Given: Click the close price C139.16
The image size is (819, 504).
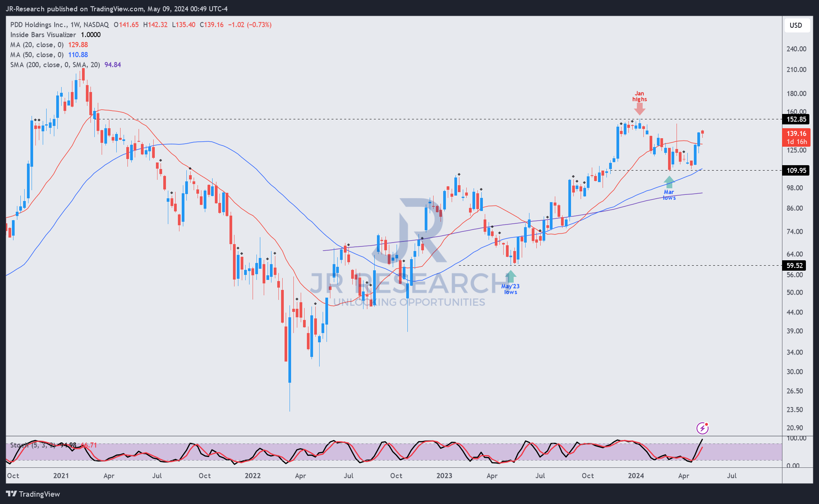Looking at the screenshot, I should (211, 25).
